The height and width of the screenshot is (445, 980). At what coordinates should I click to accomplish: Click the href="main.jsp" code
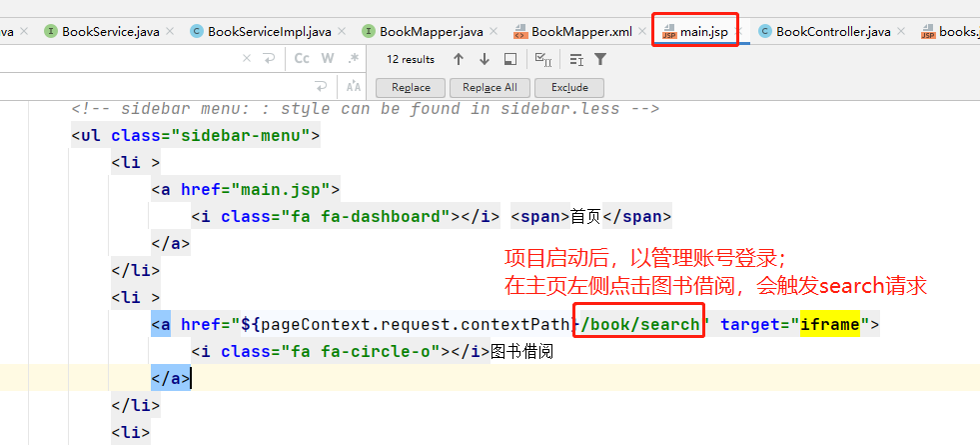pos(255,189)
